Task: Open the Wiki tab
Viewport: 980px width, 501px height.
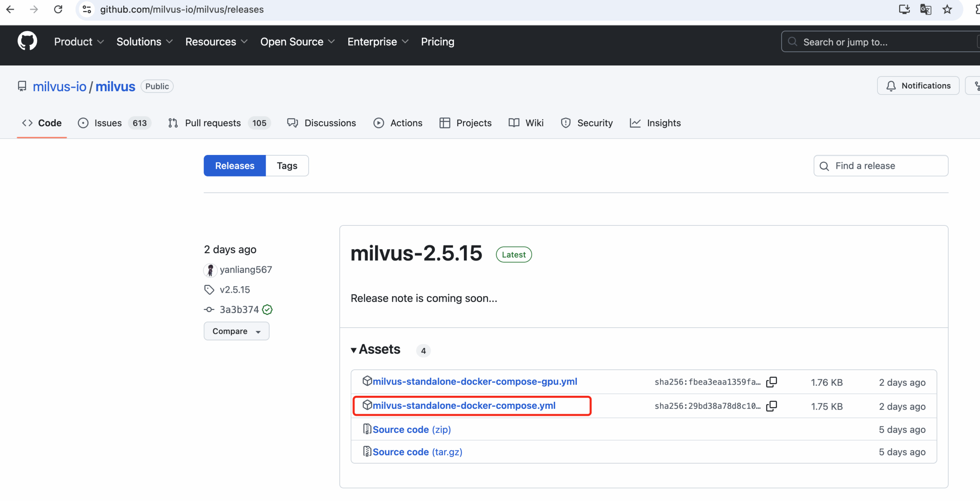Action: 526,123
